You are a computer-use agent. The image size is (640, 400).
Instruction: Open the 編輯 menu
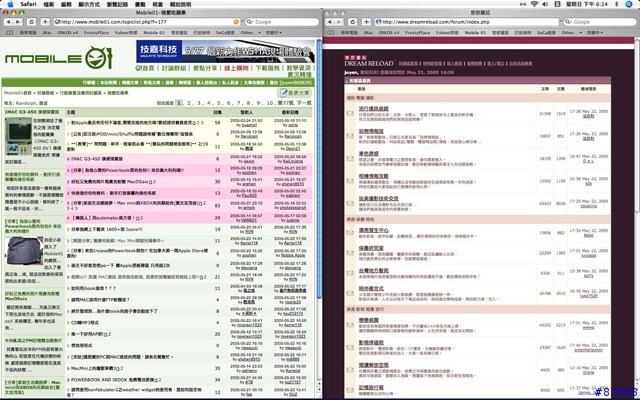66,4
